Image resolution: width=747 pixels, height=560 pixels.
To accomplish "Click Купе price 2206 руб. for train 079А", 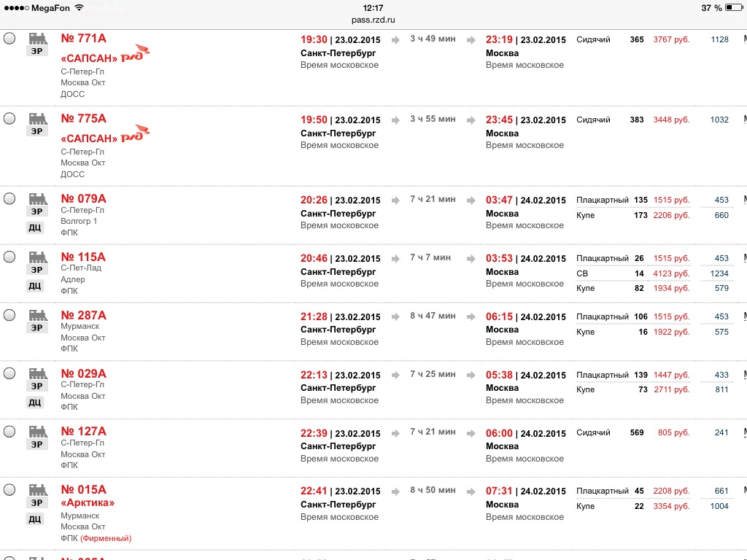I will point(671,215).
